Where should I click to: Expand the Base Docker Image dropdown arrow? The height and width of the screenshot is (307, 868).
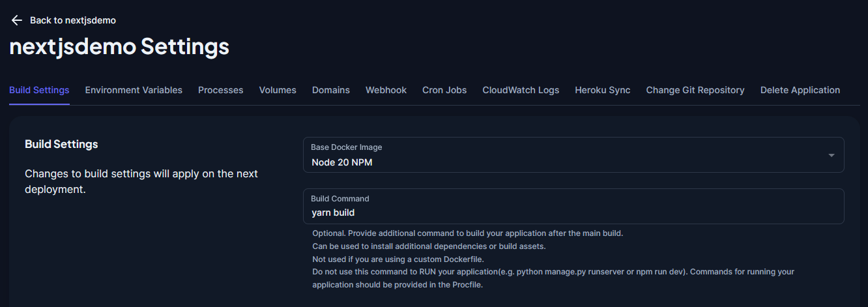(x=831, y=155)
